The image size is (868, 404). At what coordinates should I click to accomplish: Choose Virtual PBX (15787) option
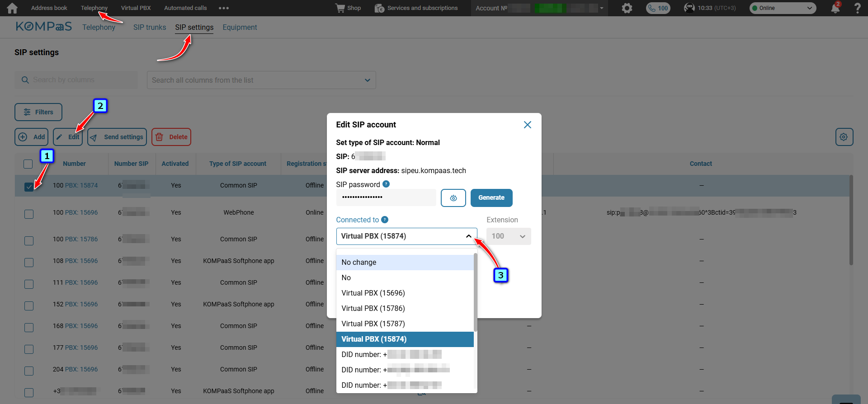[405, 324]
